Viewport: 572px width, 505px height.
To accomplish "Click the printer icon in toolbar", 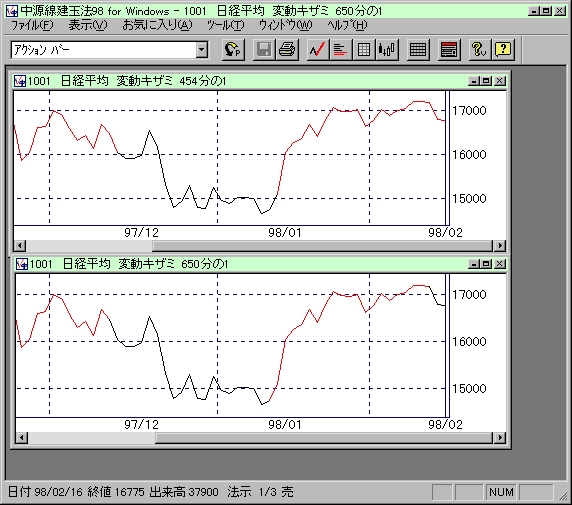I will pyautogui.click(x=287, y=50).
